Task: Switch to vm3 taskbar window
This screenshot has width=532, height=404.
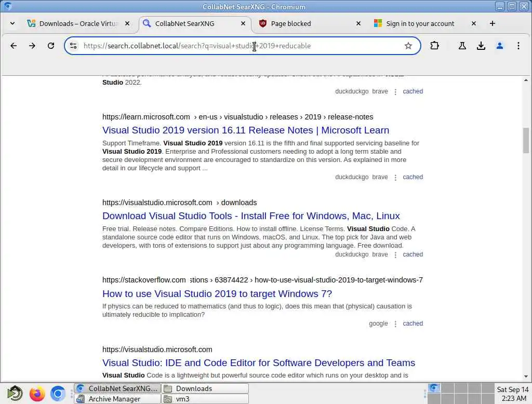Action: tap(205, 399)
